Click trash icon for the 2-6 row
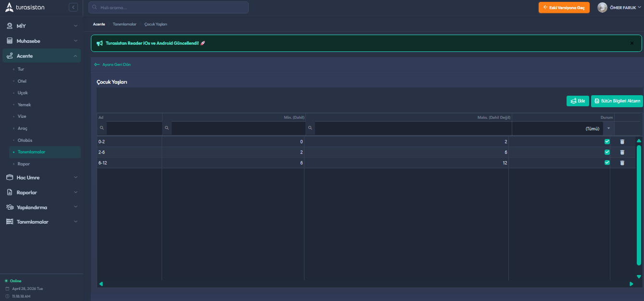 622,152
